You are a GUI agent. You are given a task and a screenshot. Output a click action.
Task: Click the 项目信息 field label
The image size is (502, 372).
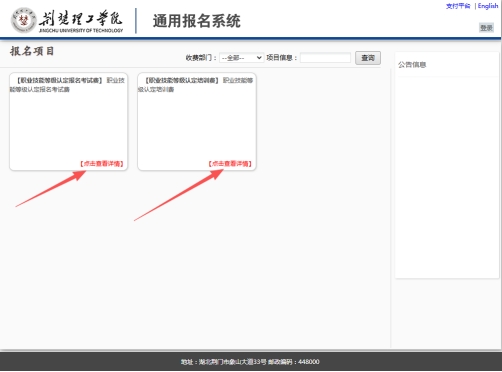(282, 58)
